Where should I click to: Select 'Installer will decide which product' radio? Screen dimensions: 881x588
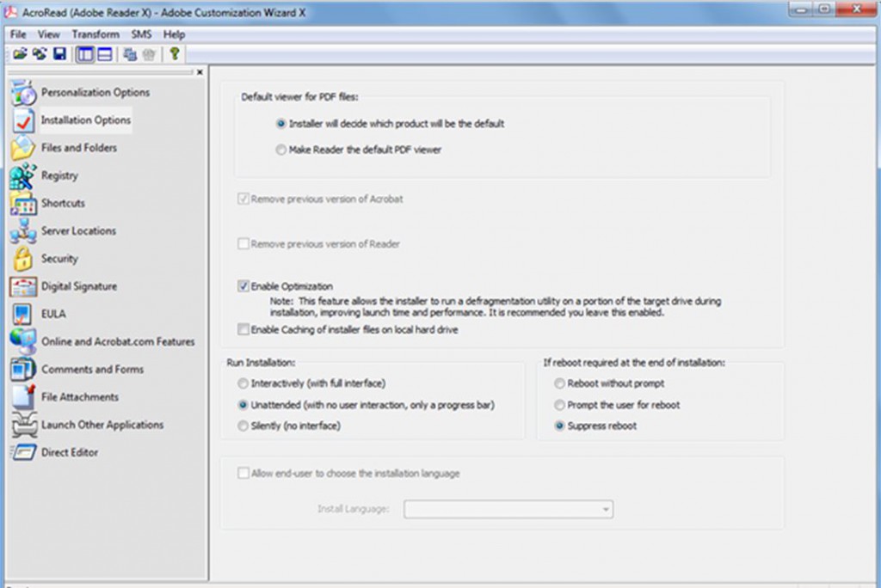281,124
